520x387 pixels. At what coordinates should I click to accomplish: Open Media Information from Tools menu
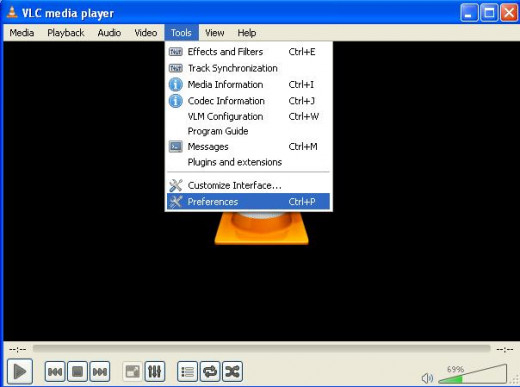coord(248,84)
